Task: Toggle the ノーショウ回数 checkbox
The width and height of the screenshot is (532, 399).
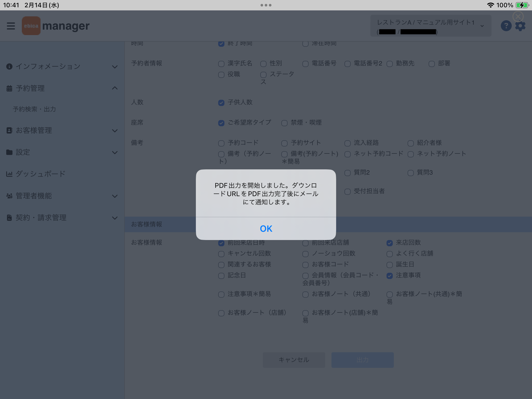Action: click(x=305, y=254)
